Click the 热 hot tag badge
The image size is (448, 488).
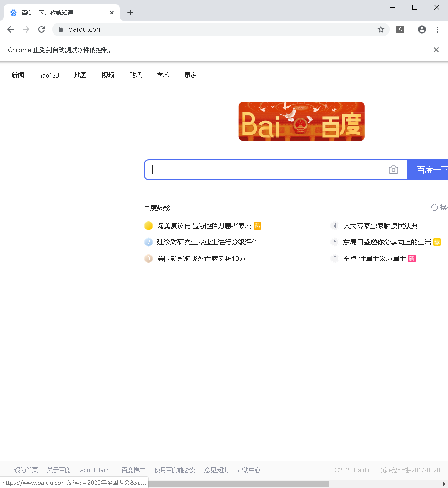click(x=258, y=226)
